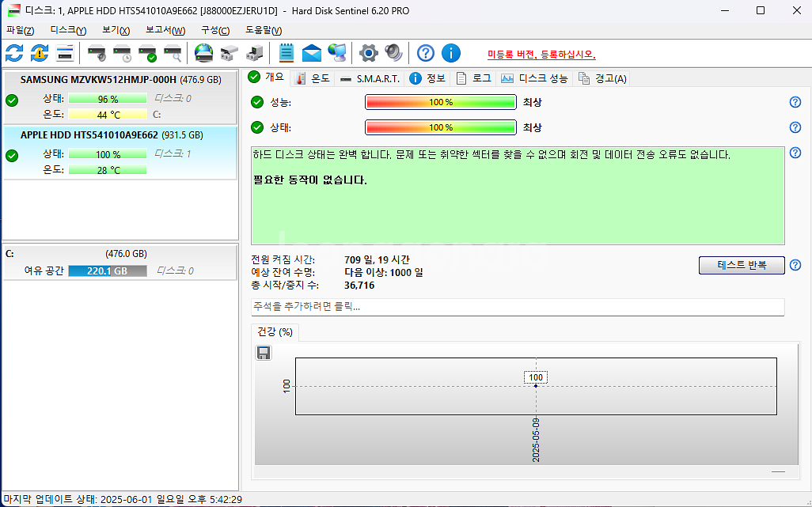Click the help icon next to 테스트 반복
812x507 pixels.
point(795,266)
